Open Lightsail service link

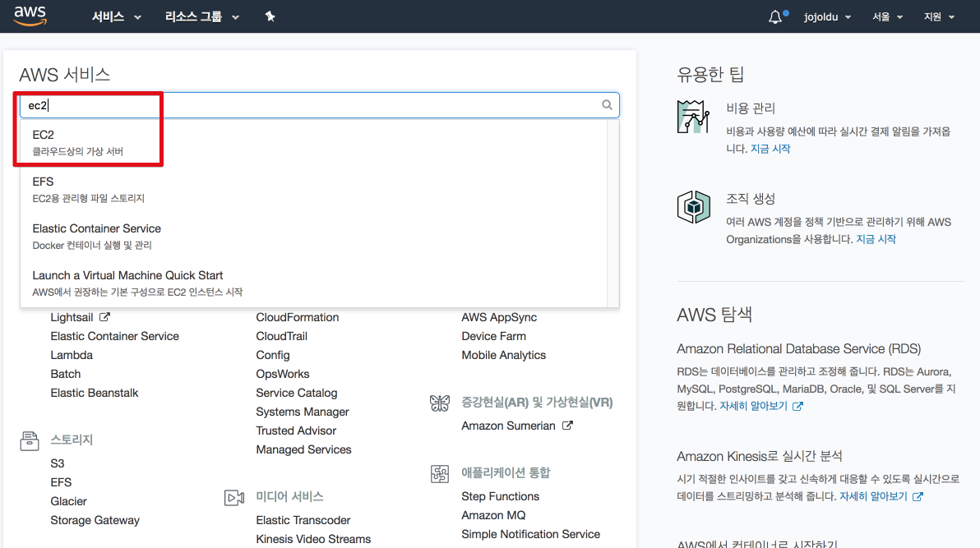(72, 317)
